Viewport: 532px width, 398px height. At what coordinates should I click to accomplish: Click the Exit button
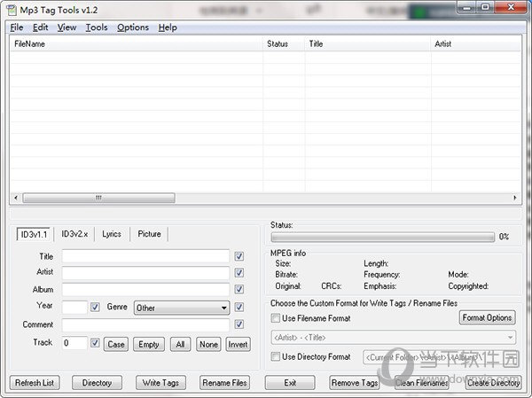(290, 383)
